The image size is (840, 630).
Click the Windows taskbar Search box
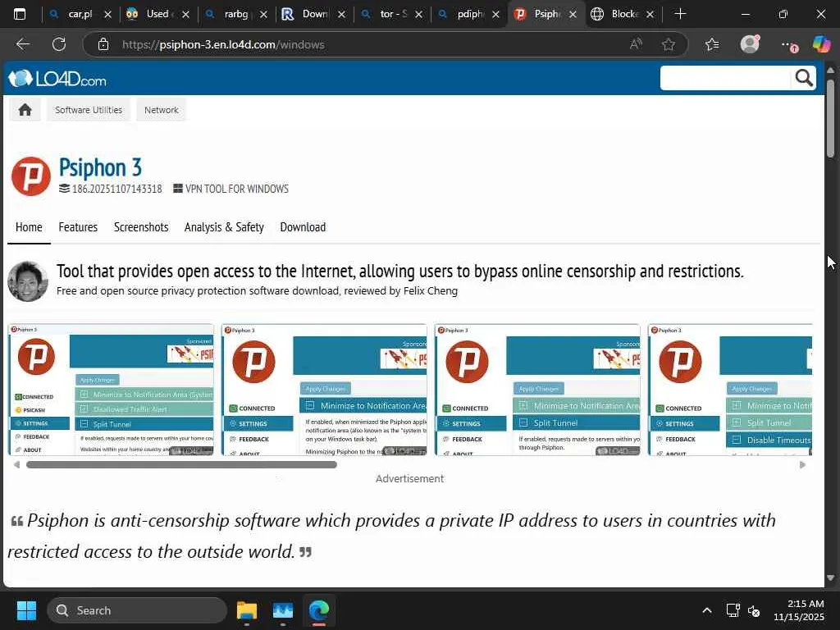pos(137,610)
